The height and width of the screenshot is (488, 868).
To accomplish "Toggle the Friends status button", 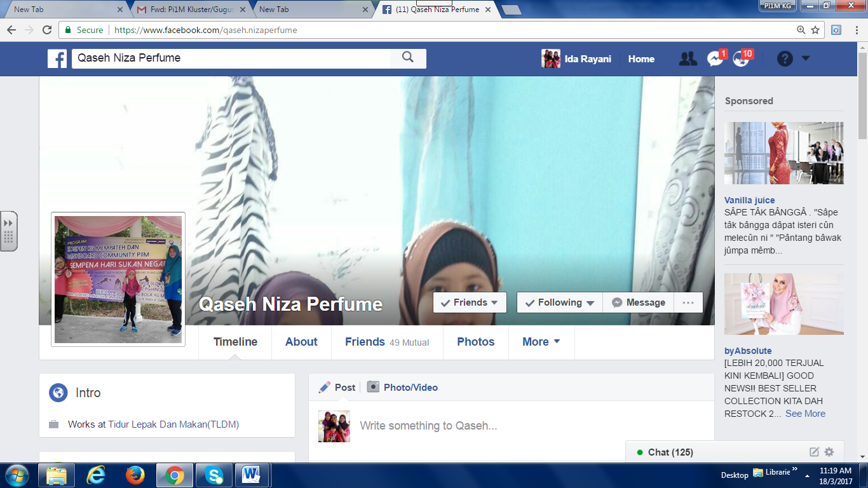I will (x=470, y=302).
